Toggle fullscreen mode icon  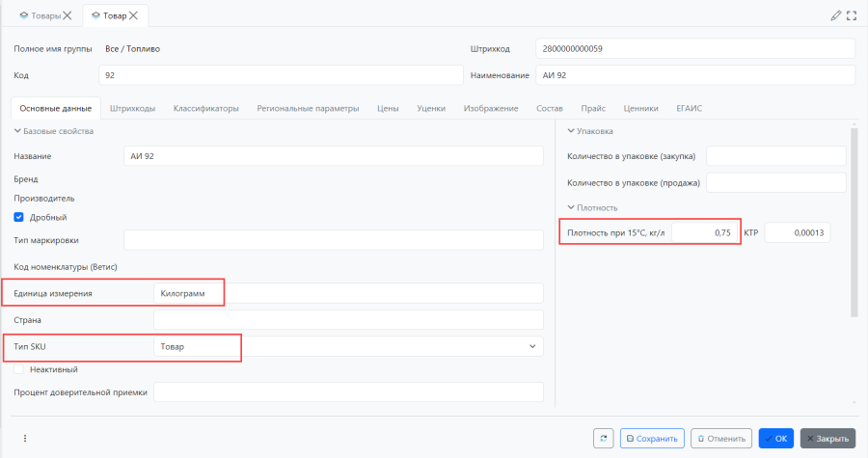pos(852,15)
